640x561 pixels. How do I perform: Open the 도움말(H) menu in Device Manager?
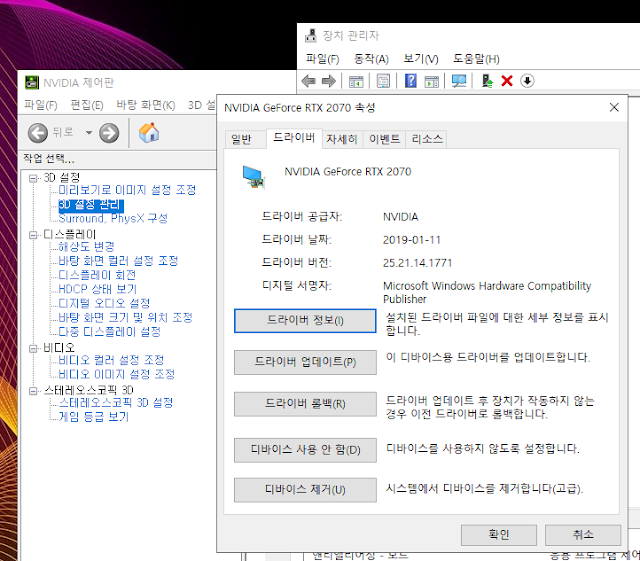(476, 59)
